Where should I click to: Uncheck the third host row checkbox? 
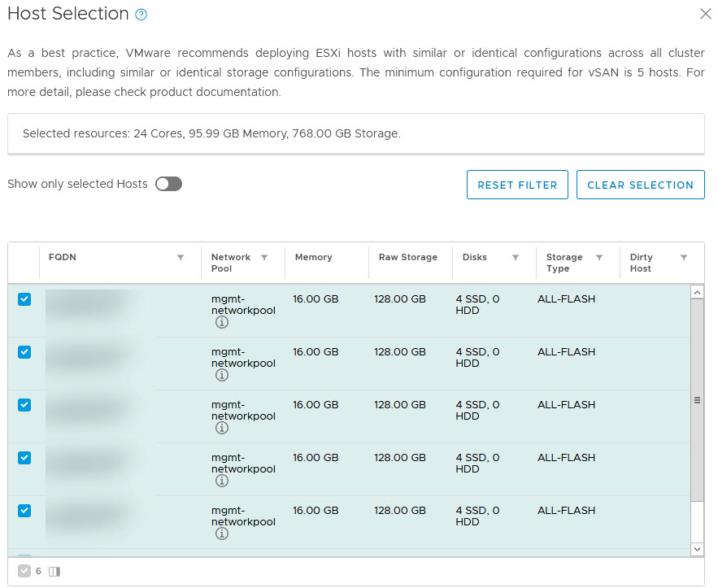tap(24, 405)
